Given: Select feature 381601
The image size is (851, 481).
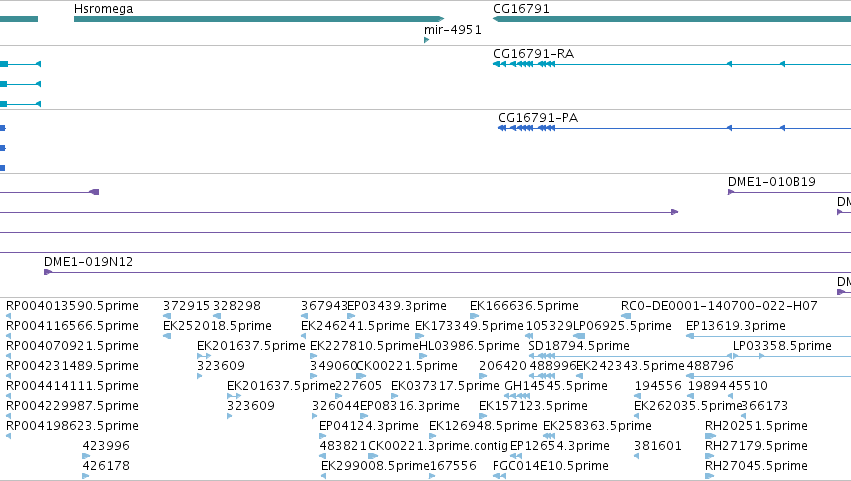Looking at the screenshot, I should pos(658,446).
